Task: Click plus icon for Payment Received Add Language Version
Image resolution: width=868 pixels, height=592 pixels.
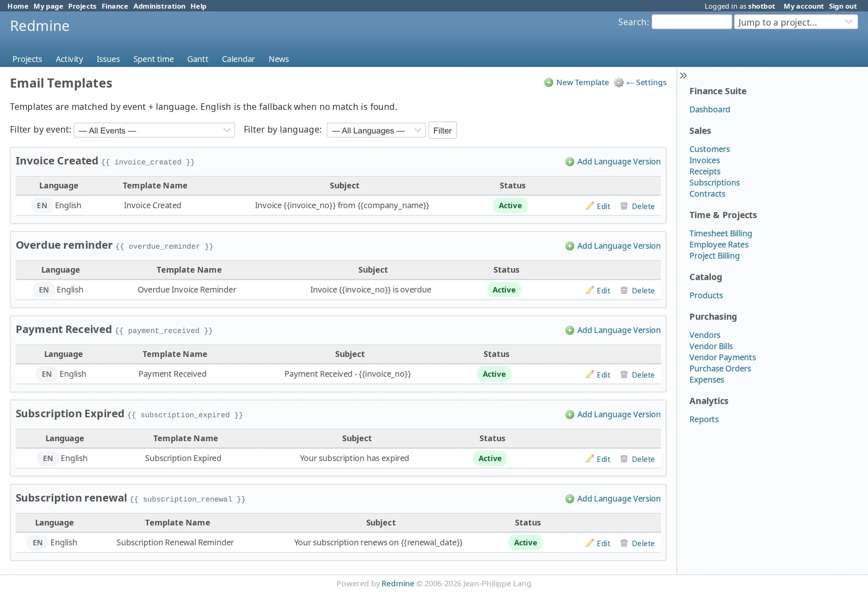Action: 570,330
